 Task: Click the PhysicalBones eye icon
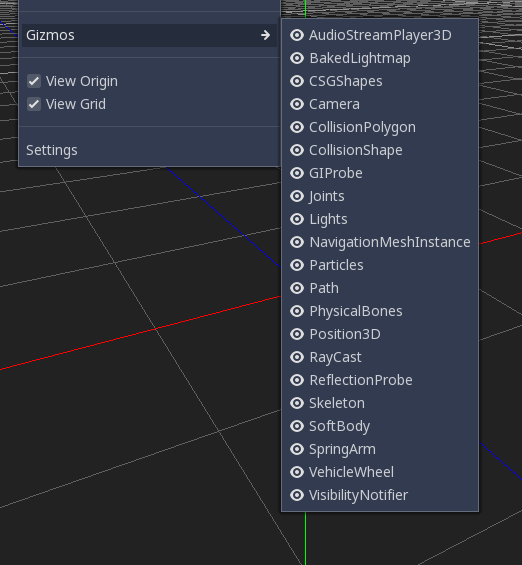[x=297, y=311]
